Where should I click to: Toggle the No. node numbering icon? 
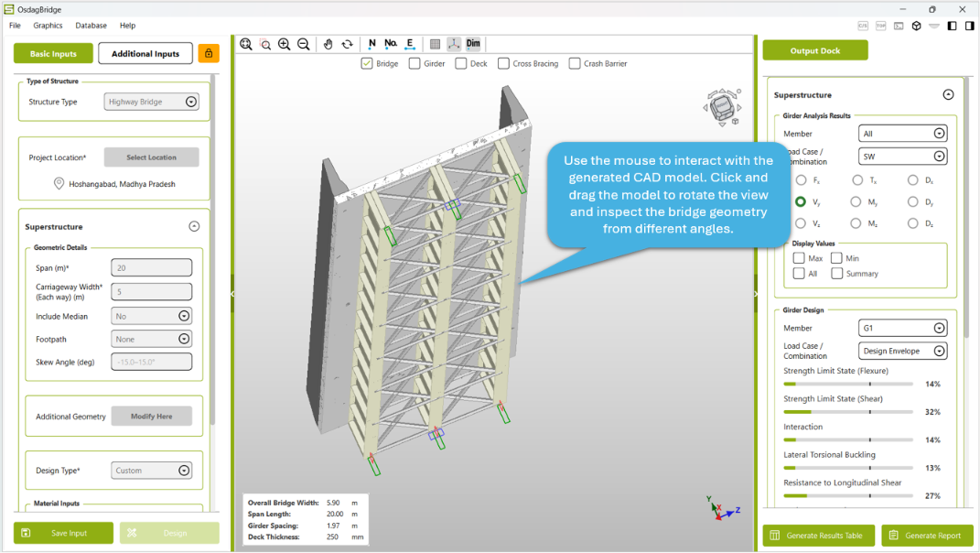click(x=391, y=44)
